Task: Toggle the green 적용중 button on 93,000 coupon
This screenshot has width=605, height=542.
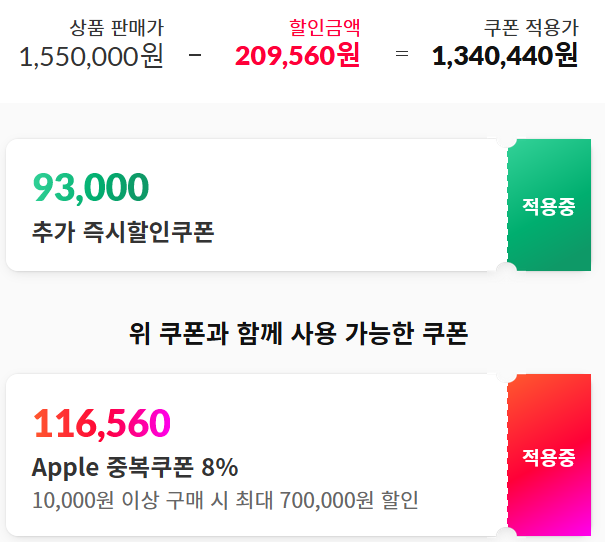Action: (549, 205)
